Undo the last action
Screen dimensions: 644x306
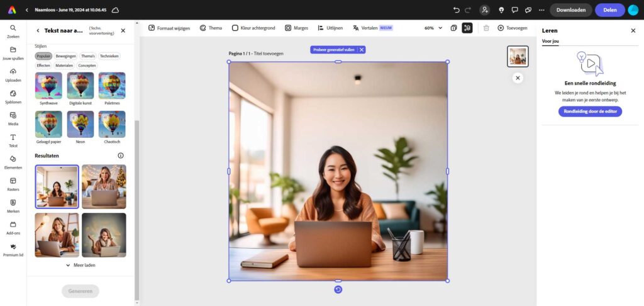[x=457, y=10]
